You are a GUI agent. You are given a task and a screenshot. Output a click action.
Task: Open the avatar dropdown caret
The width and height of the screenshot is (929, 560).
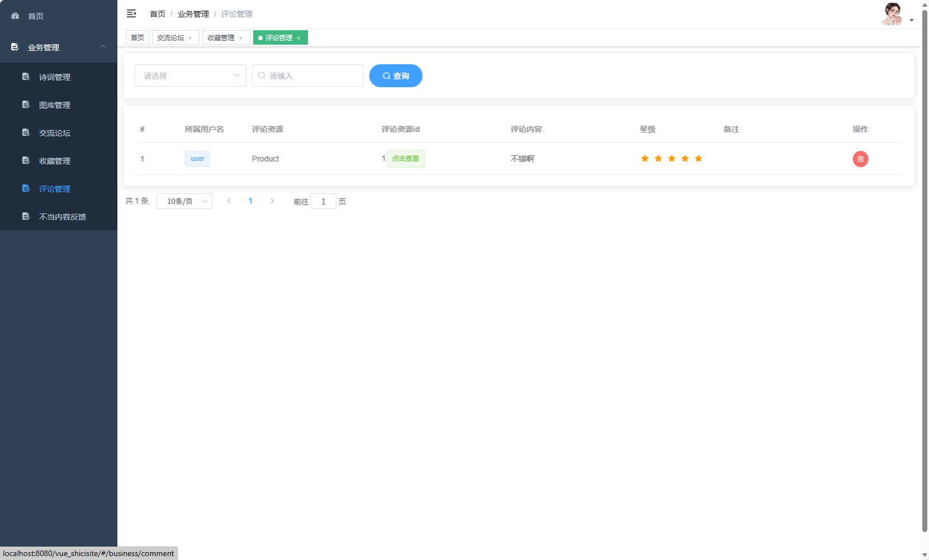click(912, 20)
